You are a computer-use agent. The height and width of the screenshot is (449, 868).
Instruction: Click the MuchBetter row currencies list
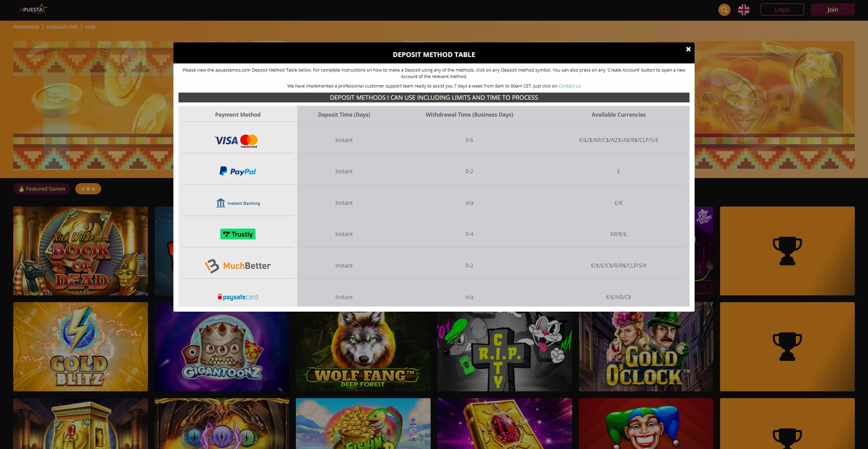tap(618, 266)
